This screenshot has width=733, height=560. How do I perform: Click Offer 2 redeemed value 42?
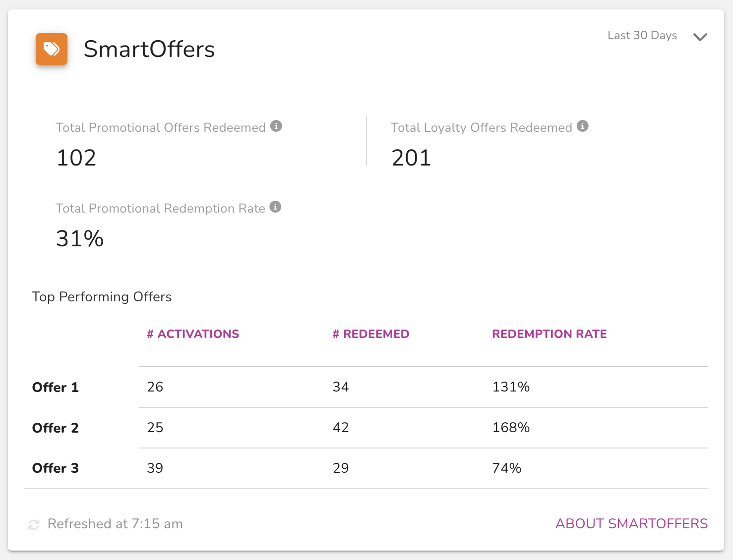coord(341,428)
